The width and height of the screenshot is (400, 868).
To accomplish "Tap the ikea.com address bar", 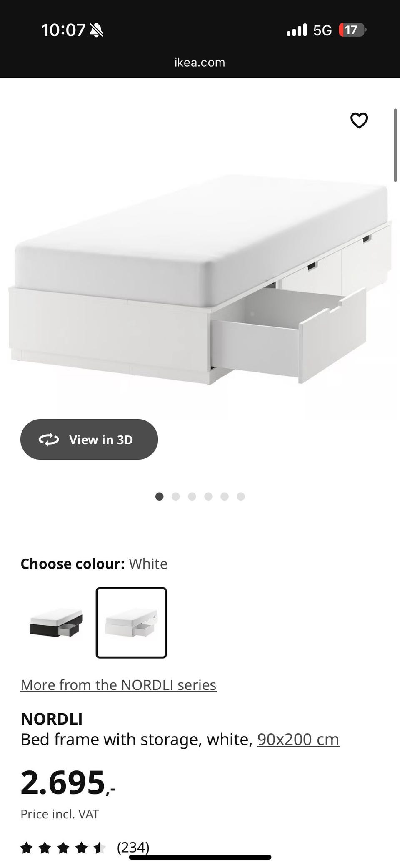I will coord(200,62).
